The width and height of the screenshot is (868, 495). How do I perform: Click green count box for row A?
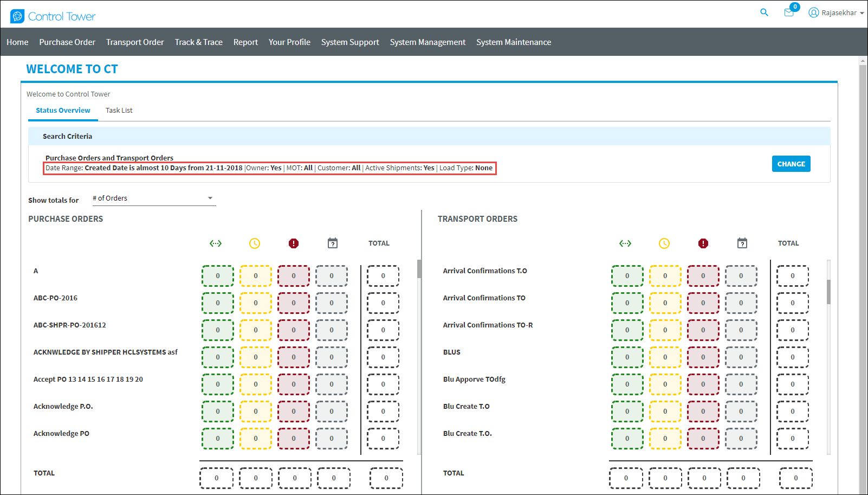[x=218, y=276]
